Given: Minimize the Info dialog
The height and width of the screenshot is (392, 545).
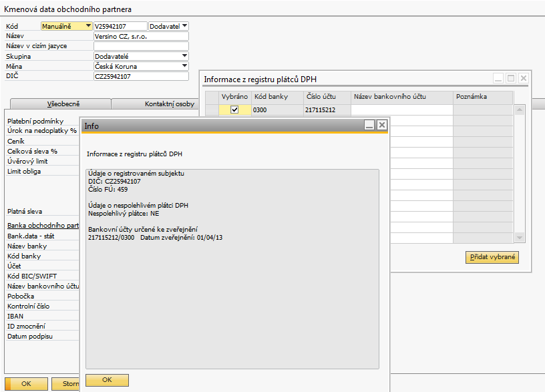Looking at the screenshot, I should pyautogui.click(x=369, y=125).
